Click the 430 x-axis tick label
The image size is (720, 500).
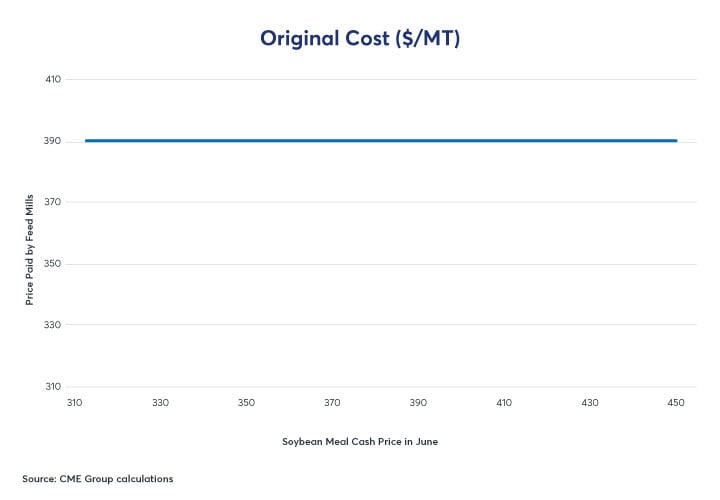coord(590,403)
